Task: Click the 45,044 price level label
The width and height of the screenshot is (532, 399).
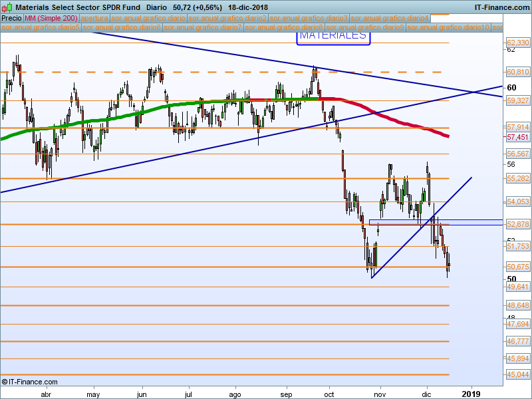Action: point(517,374)
